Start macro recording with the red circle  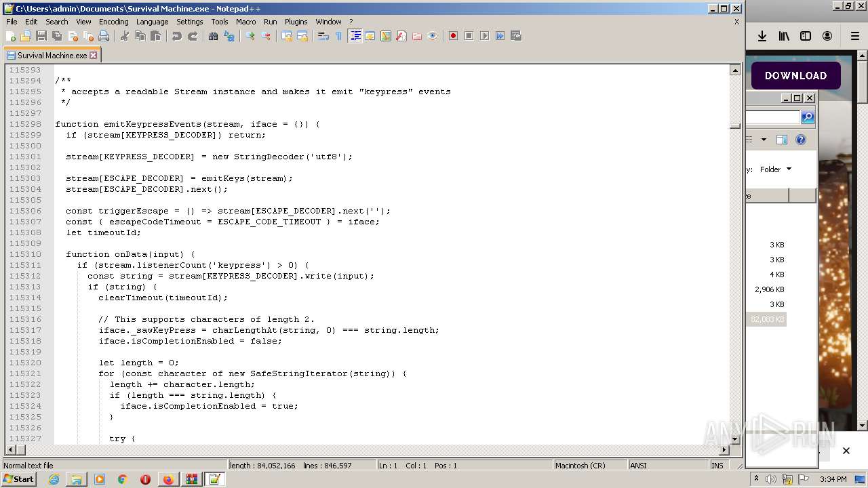point(453,36)
